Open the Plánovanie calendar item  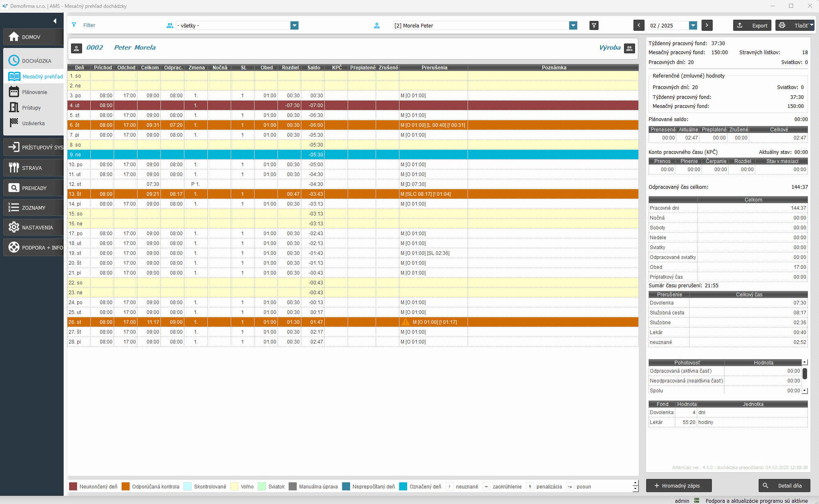tap(34, 92)
